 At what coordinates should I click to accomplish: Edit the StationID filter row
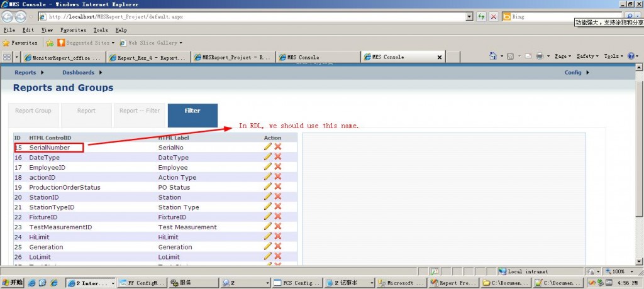tap(268, 196)
